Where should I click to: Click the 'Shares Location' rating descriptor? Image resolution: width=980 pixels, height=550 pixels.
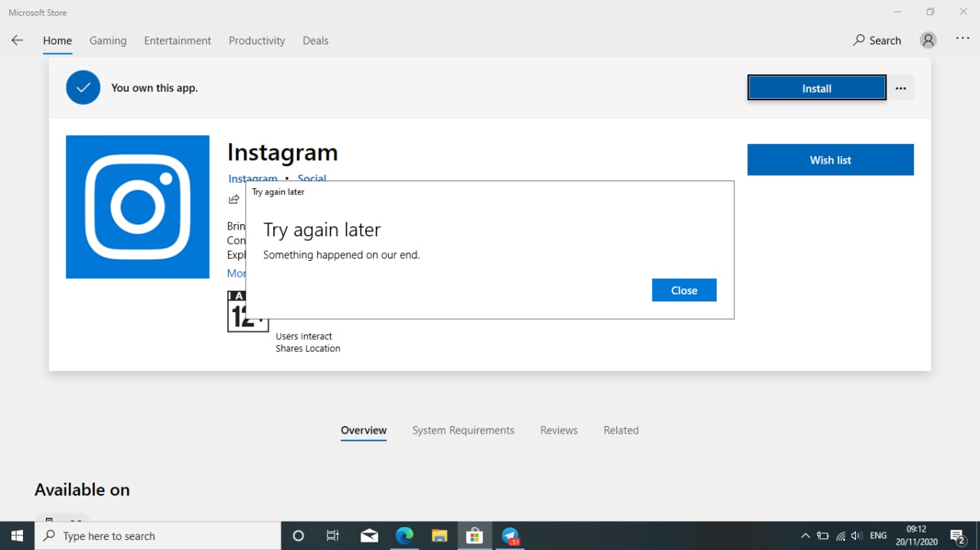tap(308, 348)
